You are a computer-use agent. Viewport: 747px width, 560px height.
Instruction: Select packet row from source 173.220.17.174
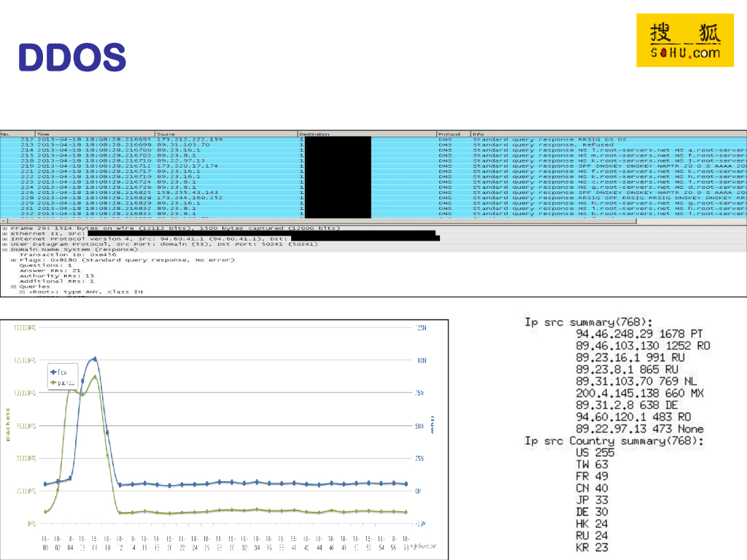pos(219,166)
